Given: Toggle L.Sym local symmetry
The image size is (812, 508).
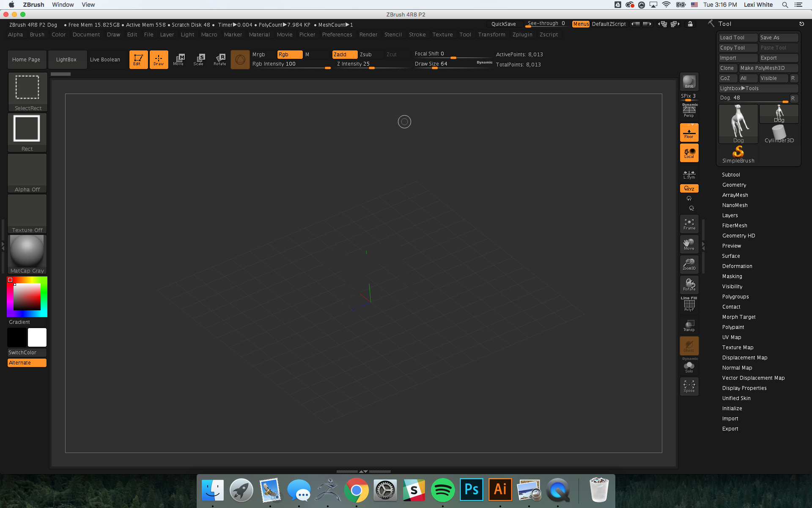Looking at the screenshot, I should pos(689,174).
